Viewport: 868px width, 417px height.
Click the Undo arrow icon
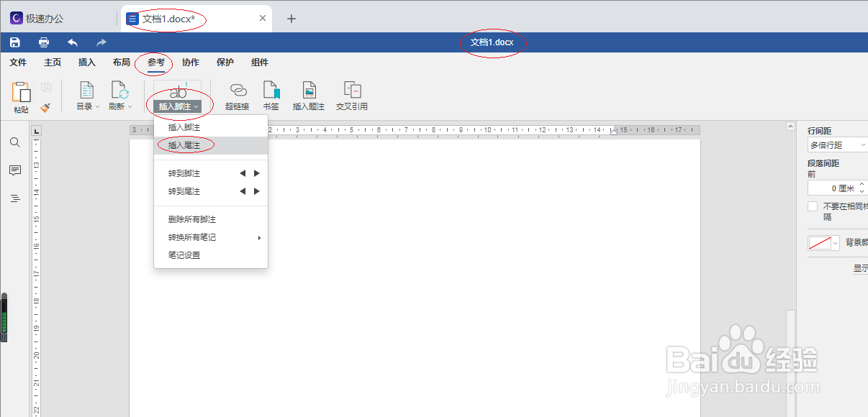72,42
